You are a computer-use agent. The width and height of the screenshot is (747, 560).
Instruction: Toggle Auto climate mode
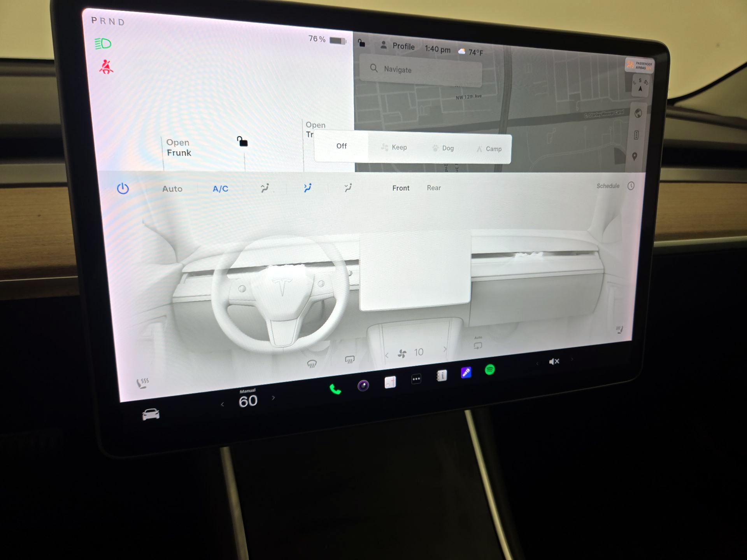[x=172, y=189]
